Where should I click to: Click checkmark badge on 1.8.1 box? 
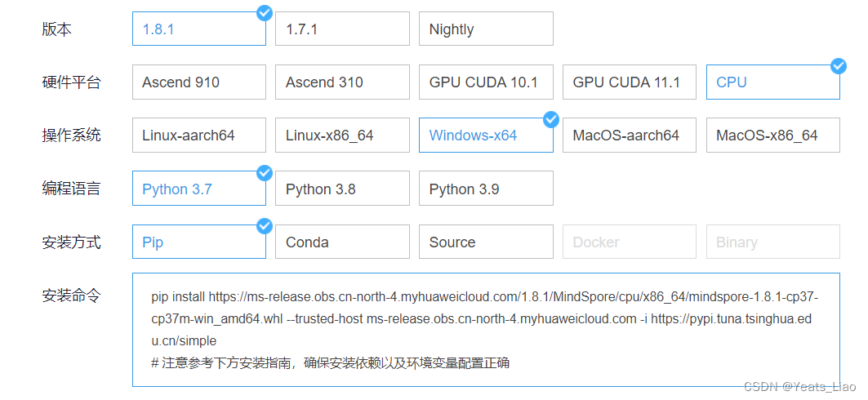click(265, 13)
